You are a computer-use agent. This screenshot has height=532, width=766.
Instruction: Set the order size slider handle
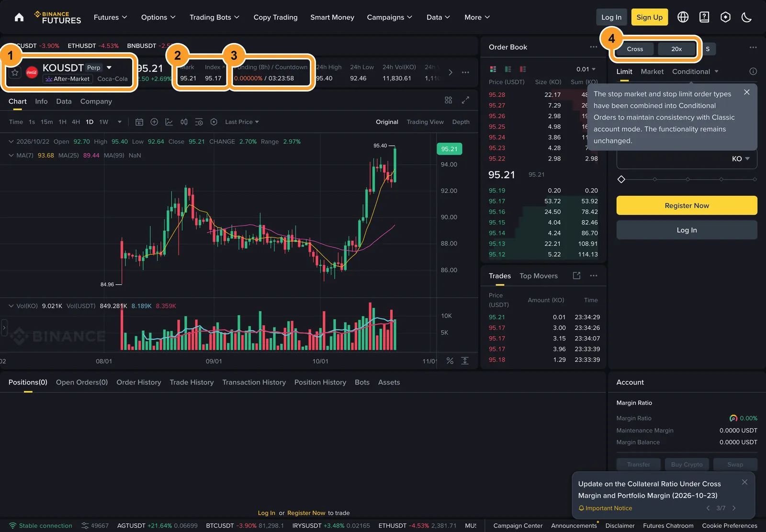pyautogui.click(x=621, y=180)
